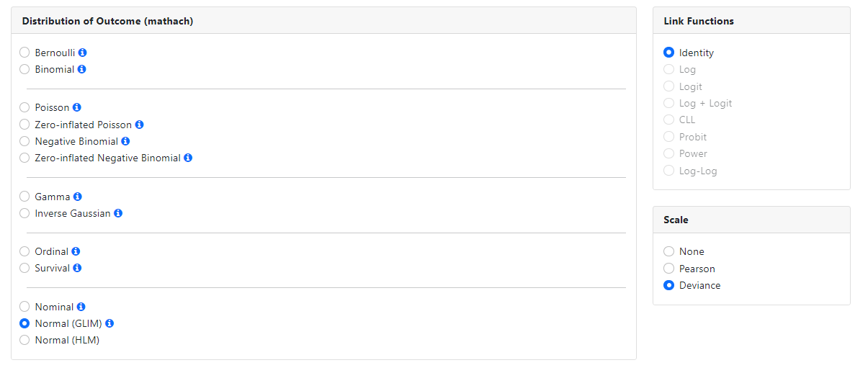Click info icon for Zero-inflated Negative Binomial
The width and height of the screenshot is (868, 373).
[x=188, y=158]
